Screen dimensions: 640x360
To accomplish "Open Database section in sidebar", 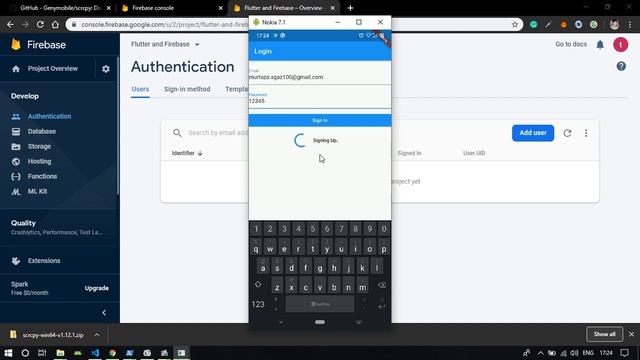I will point(42,131).
